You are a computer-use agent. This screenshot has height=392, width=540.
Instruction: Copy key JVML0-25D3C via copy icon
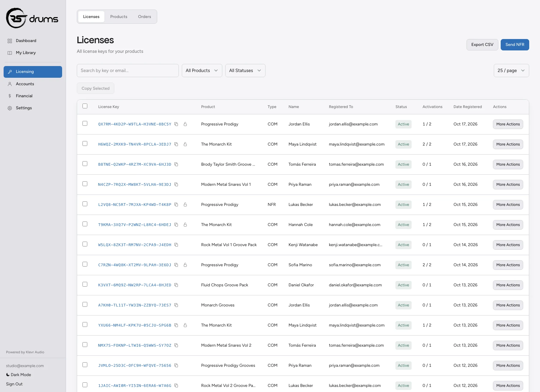[176, 366]
